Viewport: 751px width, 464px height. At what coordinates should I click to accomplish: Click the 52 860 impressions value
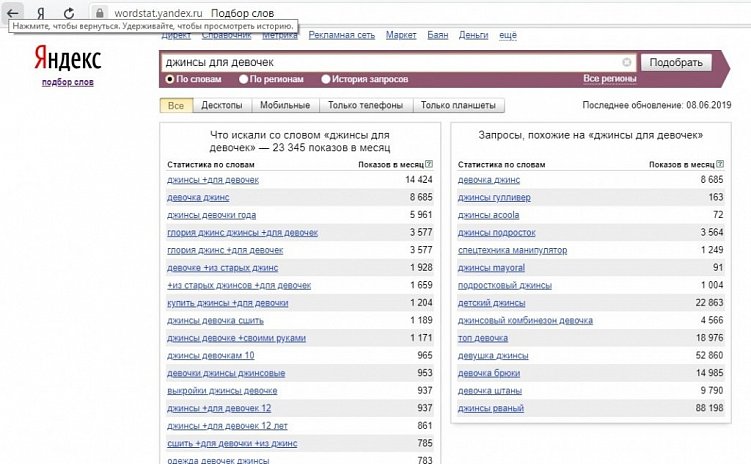[709, 355]
